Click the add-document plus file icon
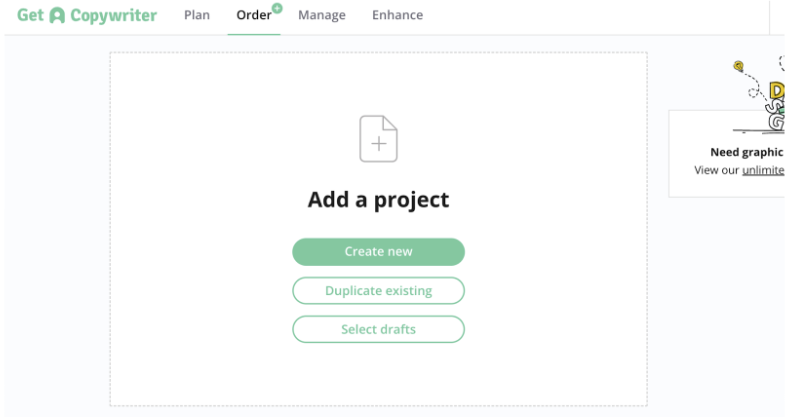Screen dimensions: 785x420 coord(378,139)
